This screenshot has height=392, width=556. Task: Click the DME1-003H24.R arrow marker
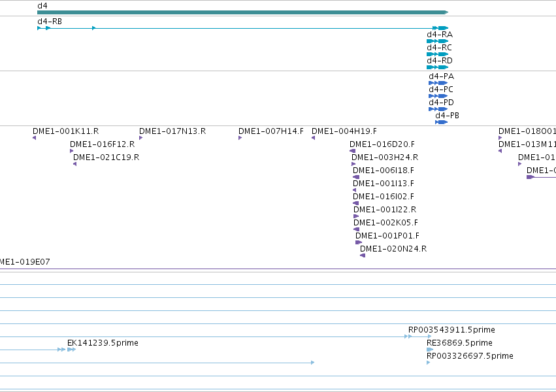click(x=353, y=164)
